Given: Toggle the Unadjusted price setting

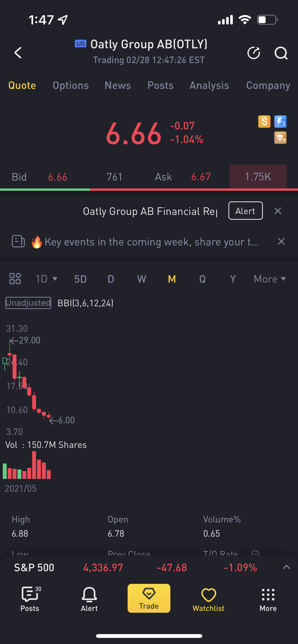Looking at the screenshot, I should click(x=28, y=303).
